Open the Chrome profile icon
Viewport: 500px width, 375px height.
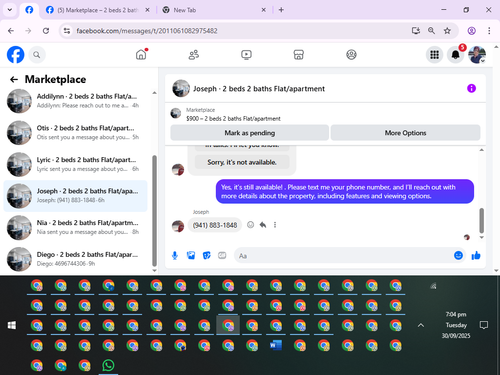pos(471,31)
